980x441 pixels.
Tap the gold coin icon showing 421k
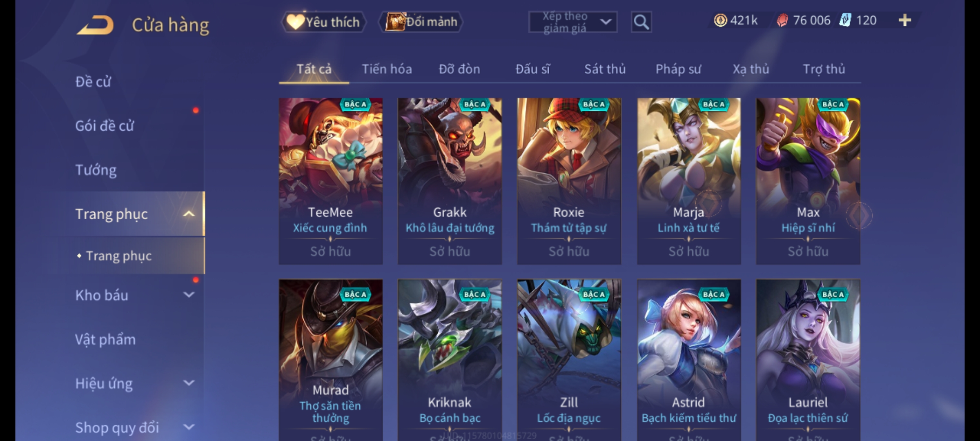coord(720,20)
